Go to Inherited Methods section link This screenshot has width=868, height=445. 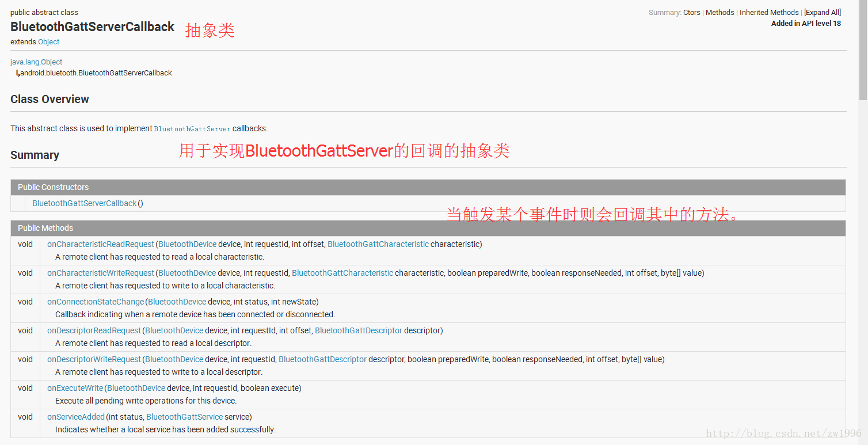click(769, 12)
